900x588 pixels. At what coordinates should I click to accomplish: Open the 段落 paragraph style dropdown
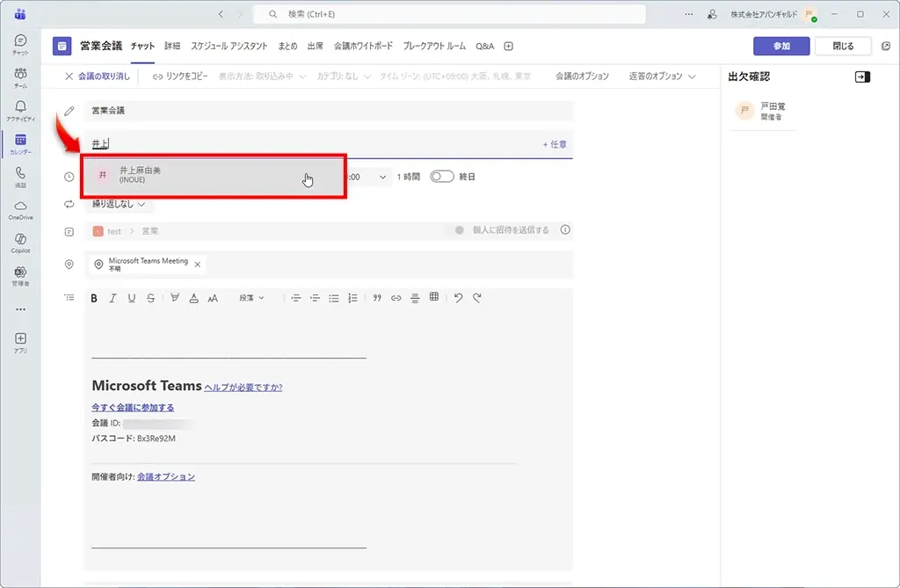click(x=251, y=298)
